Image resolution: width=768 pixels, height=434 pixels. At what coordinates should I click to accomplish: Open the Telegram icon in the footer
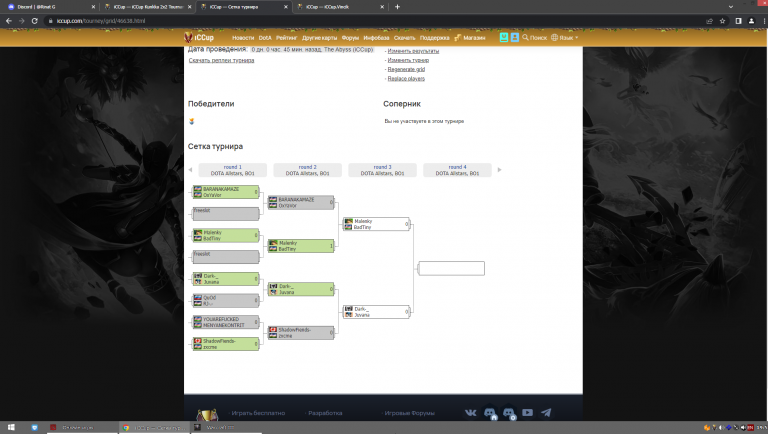(x=546, y=412)
